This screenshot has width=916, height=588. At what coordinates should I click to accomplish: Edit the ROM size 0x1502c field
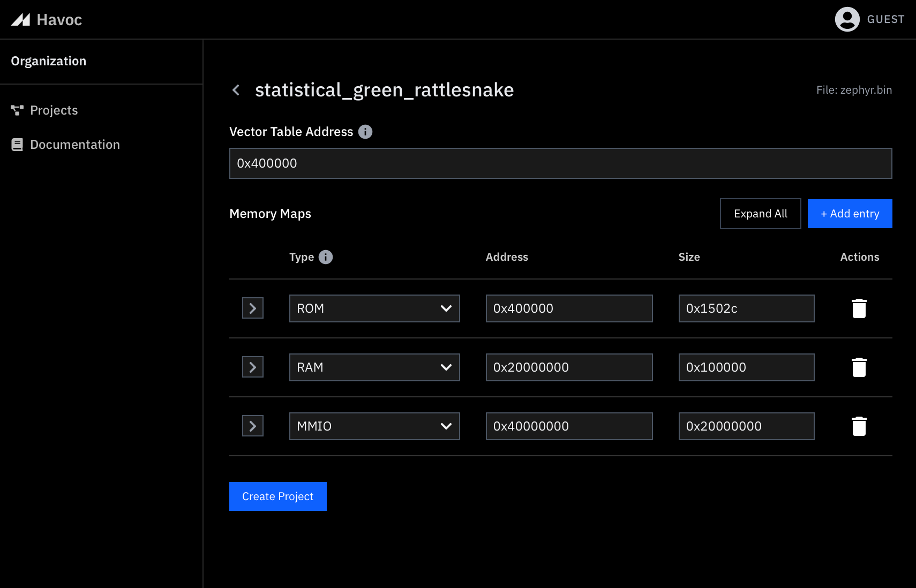coord(746,308)
